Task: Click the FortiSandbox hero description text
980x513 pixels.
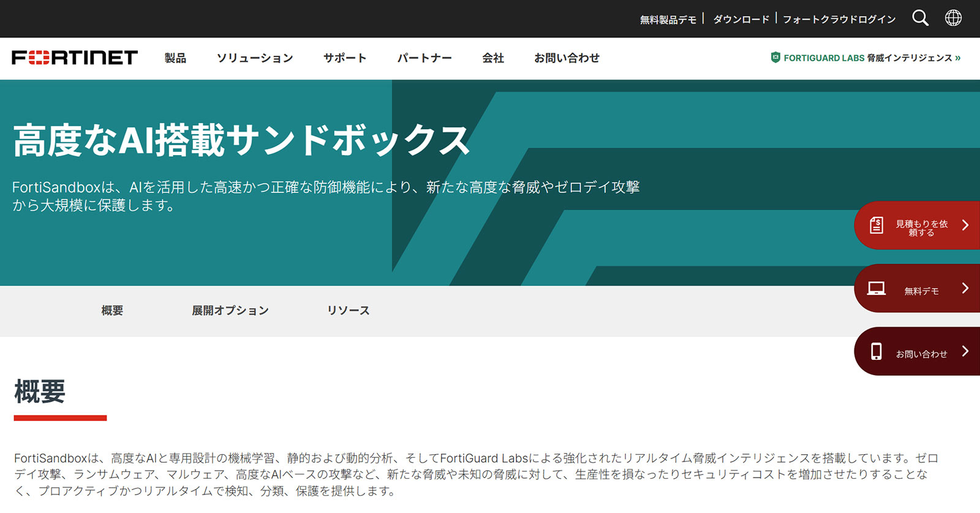Action: click(326, 196)
